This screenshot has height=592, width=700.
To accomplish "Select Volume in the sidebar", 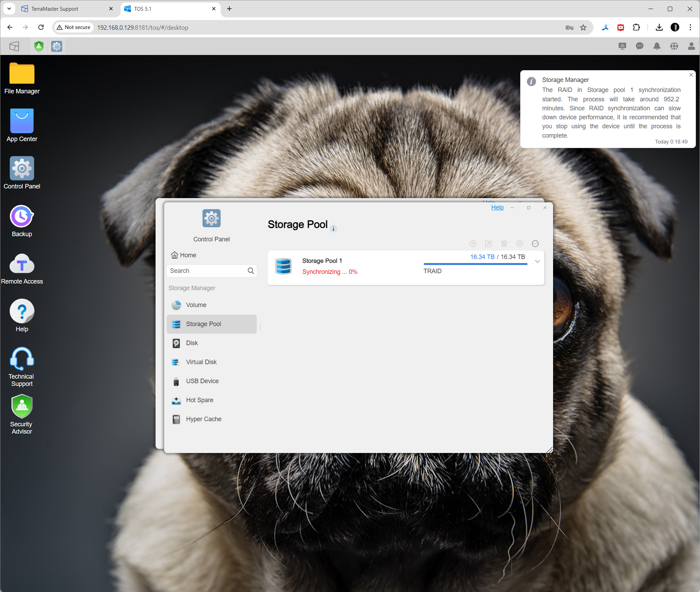I will click(x=196, y=305).
